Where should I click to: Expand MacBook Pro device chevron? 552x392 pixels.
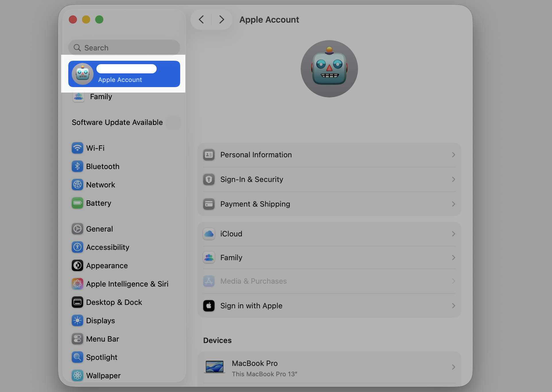click(454, 367)
